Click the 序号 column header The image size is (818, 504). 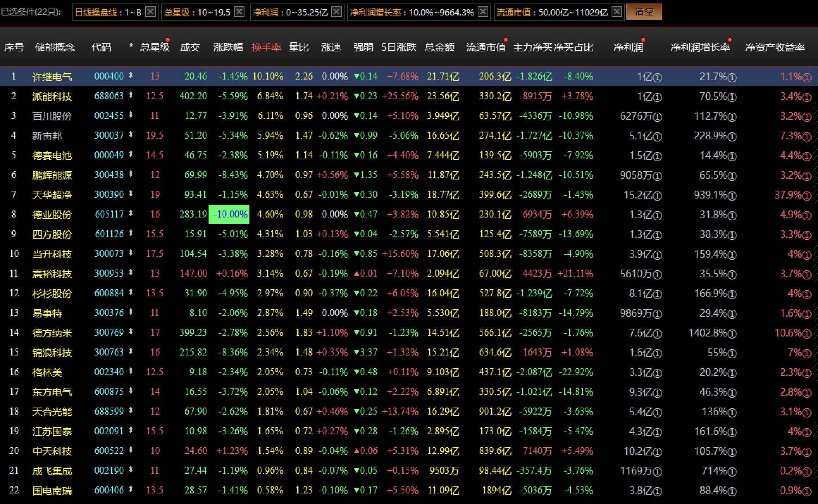(x=14, y=47)
